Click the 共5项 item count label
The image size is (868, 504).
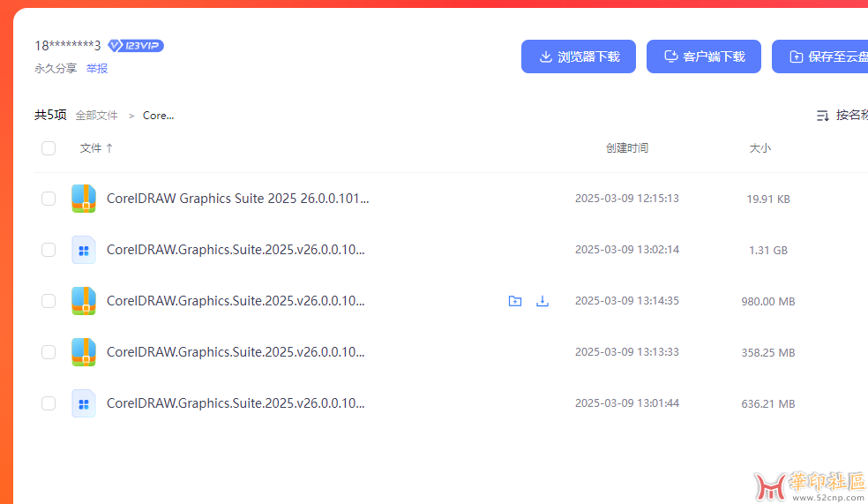point(50,115)
